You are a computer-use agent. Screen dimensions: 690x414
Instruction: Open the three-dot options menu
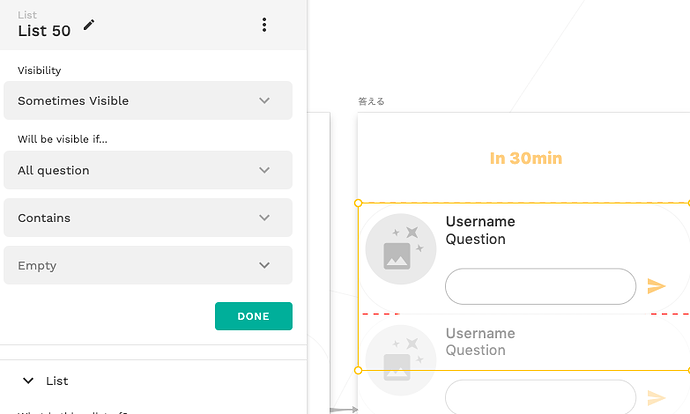(x=264, y=25)
